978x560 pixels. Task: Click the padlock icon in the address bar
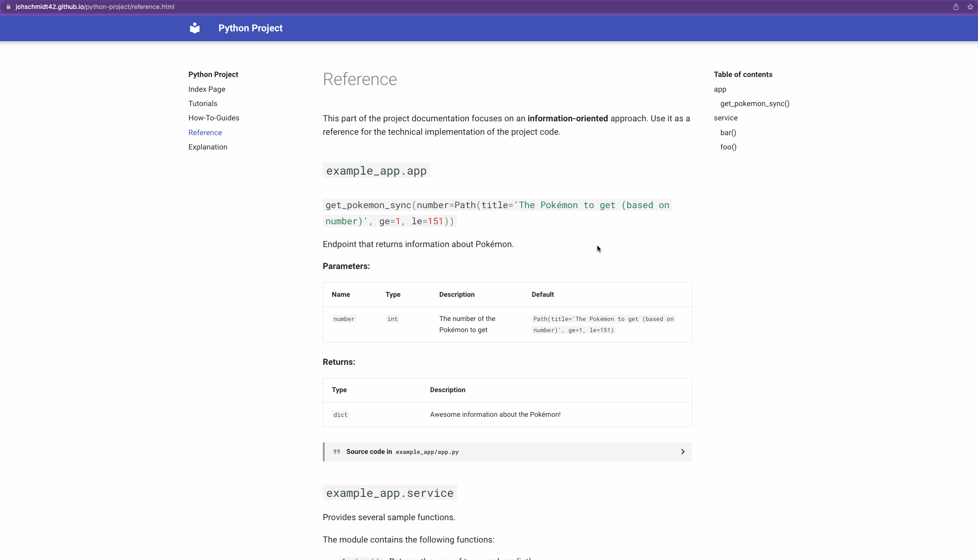point(8,7)
